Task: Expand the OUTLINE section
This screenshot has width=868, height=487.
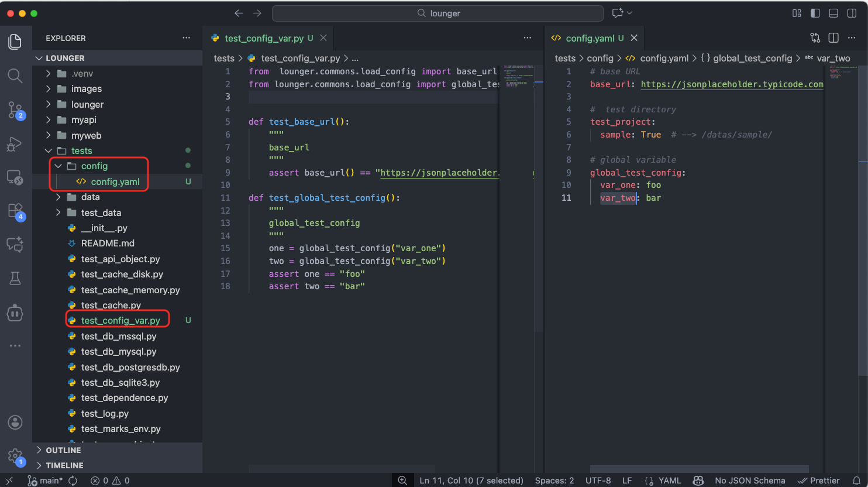Action: (x=63, y=450)
